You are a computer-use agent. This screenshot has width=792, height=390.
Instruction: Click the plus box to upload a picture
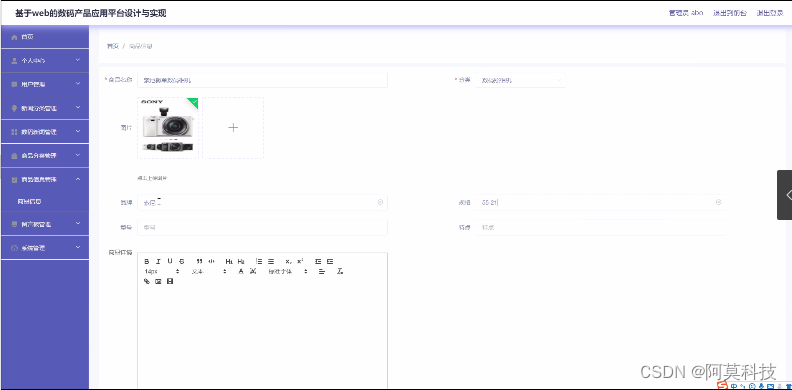[x=233, y=128]
